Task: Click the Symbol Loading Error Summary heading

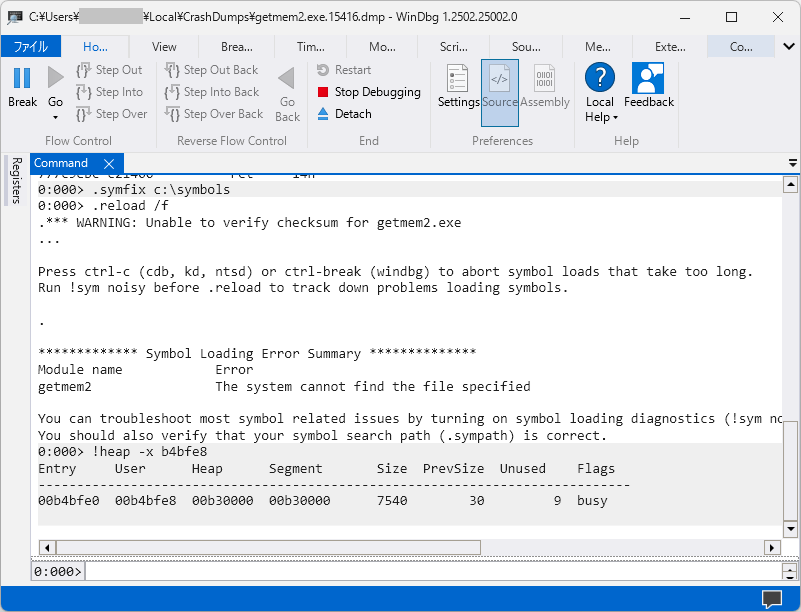Action: [257, 353]
